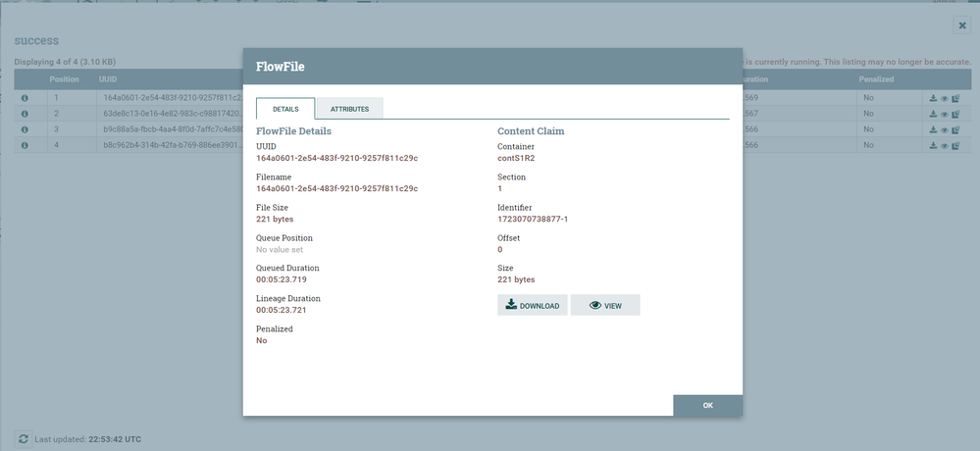The height and width of the screenshot is (451, 980).
Task: View content eye icon in row position 1
Action: click(x=945, y=98)
